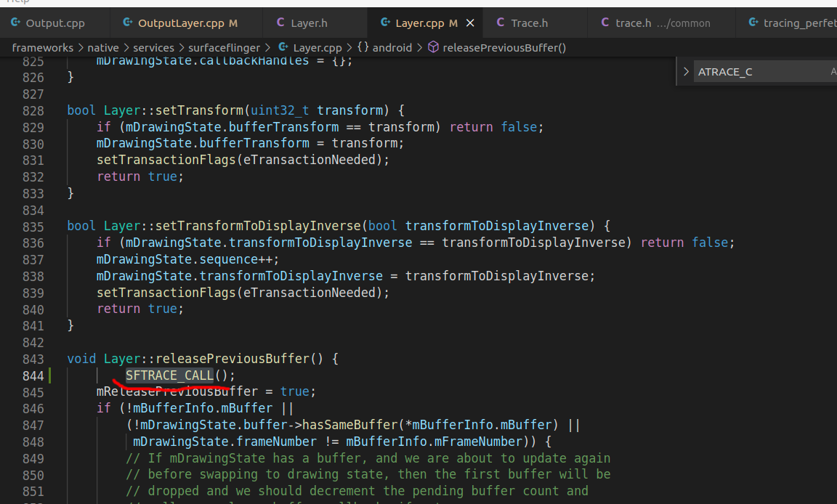Click releasePreviousBuffer function name on line 843

[232, 359]
